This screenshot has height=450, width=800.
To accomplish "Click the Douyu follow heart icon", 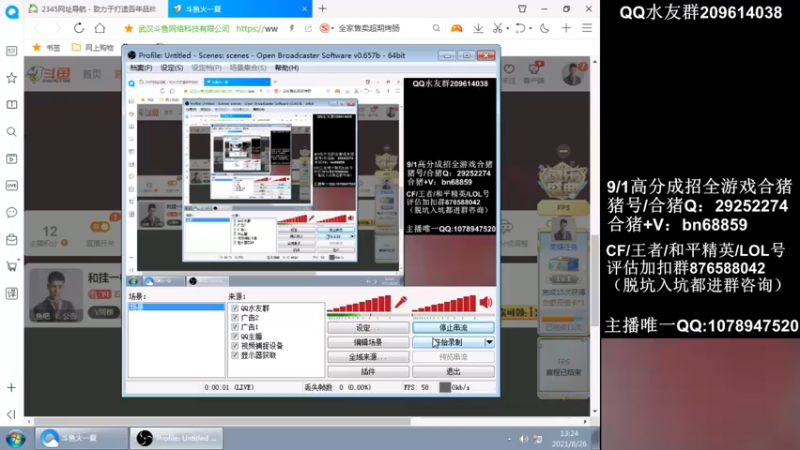I will [x=509, y=69].
